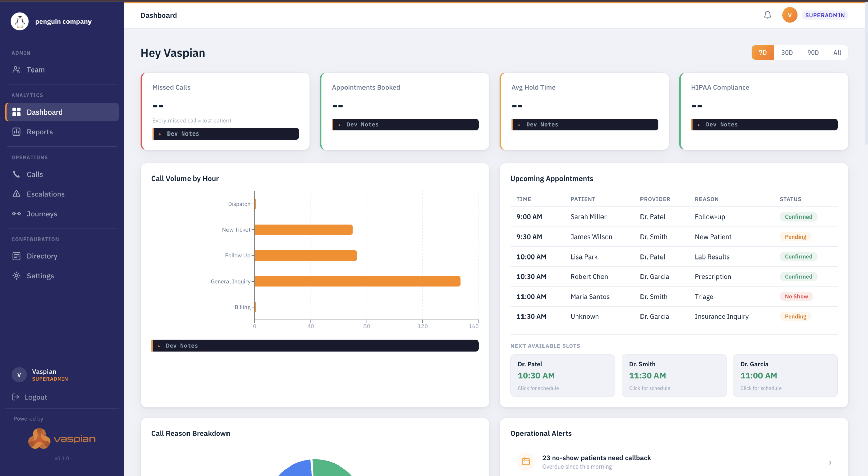868x476 pixels.
Task: Click the Escalations warning triangle icon
Action: [16, 194]
